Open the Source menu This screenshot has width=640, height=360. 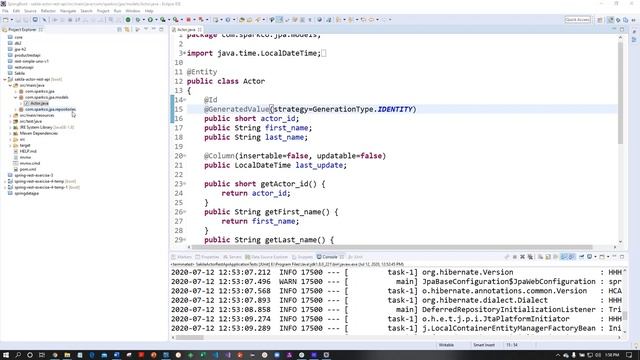(x=30, y=11)
